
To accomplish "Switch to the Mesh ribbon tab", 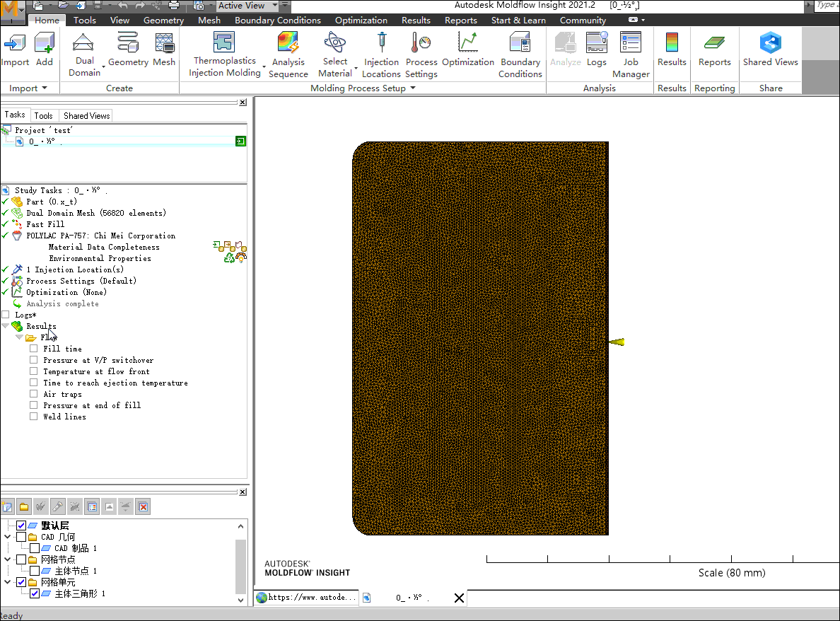I will (x=209, y=20).
